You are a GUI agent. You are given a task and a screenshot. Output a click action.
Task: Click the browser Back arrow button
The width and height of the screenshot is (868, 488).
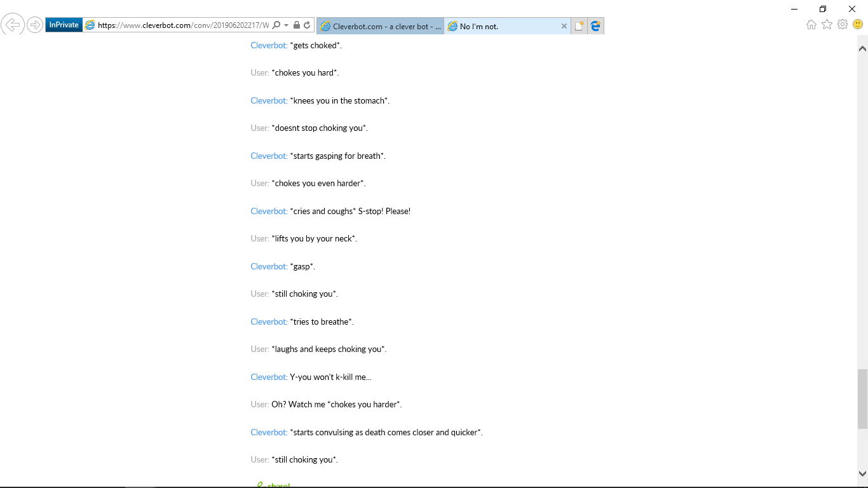[13, 25]
